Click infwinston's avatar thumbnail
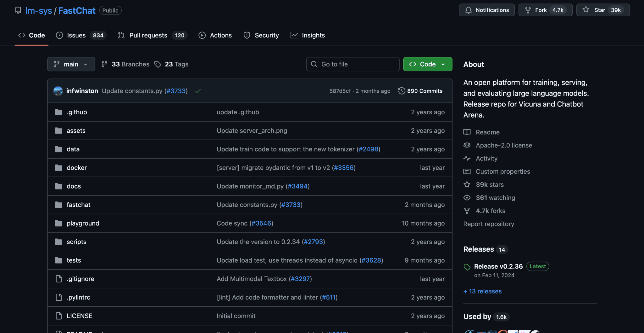The width and height of the screenshot is (644, 333). coord(58,91)
